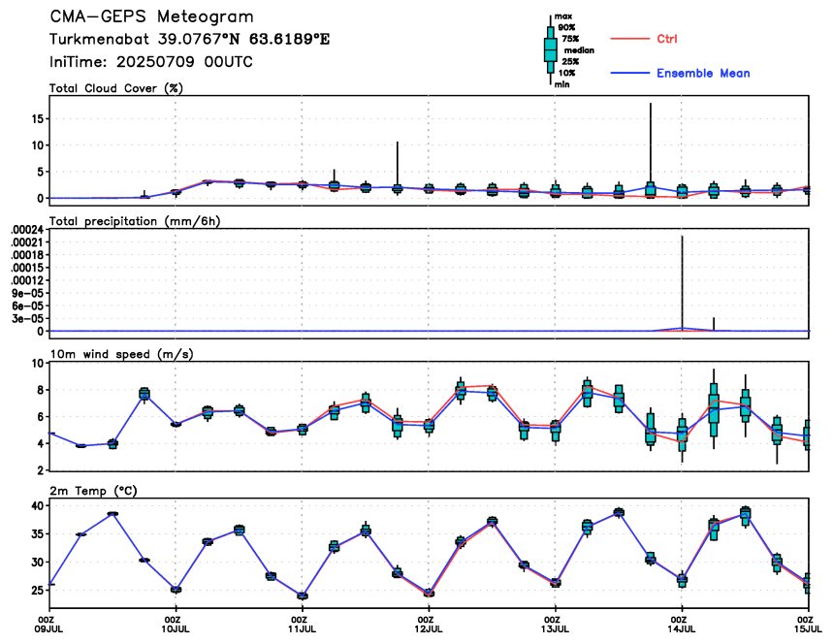The image size is (832, 644).
Task: Click the 'Ensemble Mean' legend label
Action: coord(703,74)
